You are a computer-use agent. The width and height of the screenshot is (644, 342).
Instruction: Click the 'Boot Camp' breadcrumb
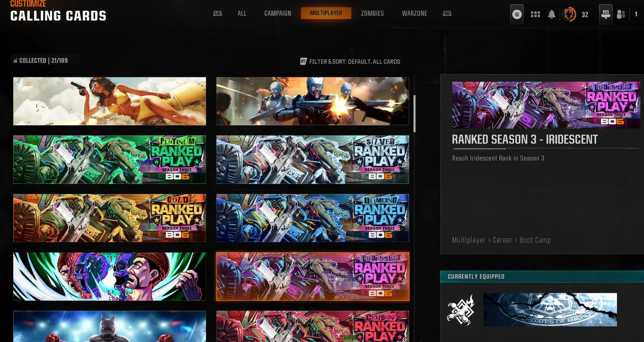(x=535, y=240)
